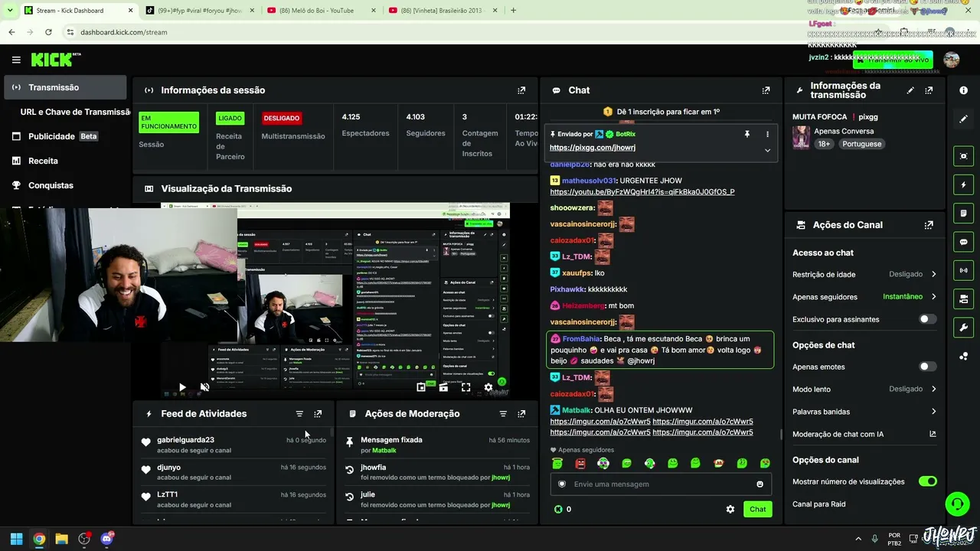980x551 pixels.
Task: Filter the Ações de Moderação list
Action: point(503,414)
